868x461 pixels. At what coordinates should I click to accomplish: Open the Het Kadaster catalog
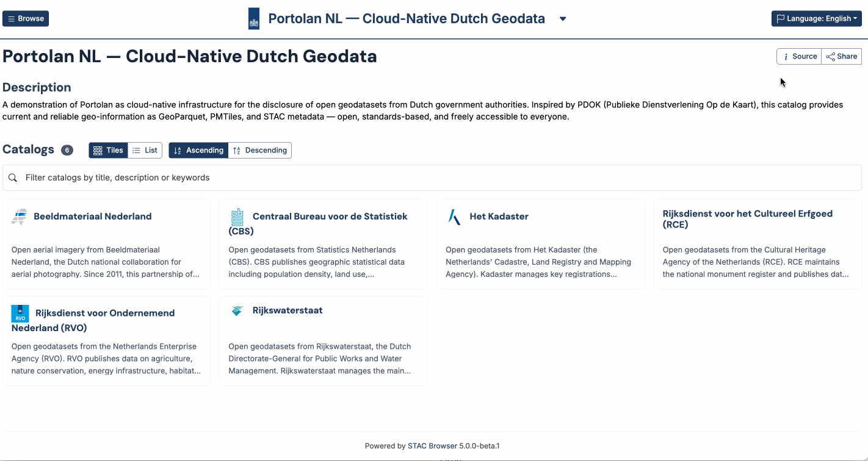[499, 216]
